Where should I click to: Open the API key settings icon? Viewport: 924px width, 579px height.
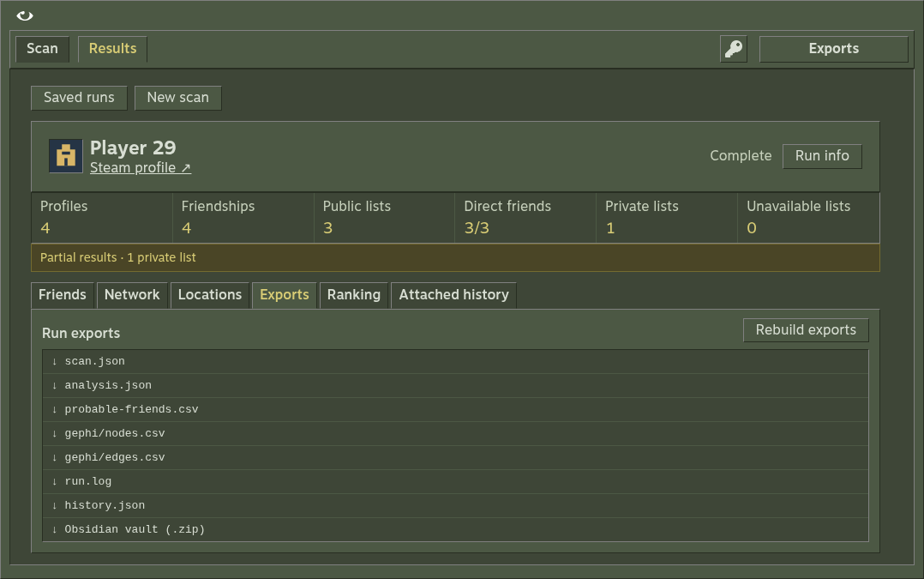(734, 49)
